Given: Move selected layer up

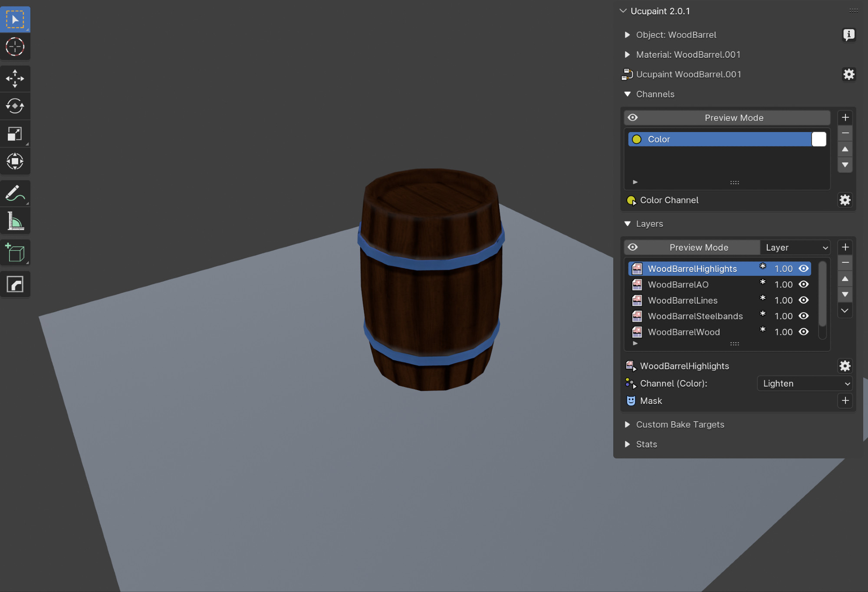Looking at the screenshot, I should click(845, 279).
